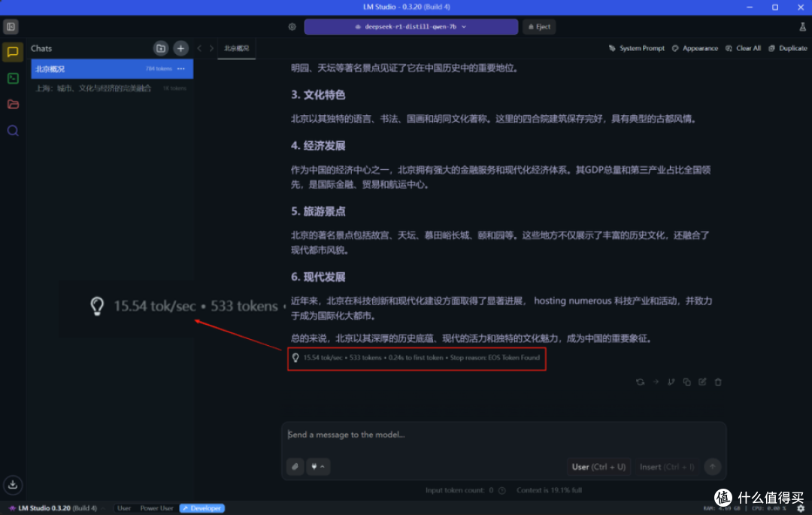The width and height of the screenshot is (812, 515).
Task: Open options menu for 北京概况 chat
Action: [x=180, y=69]
